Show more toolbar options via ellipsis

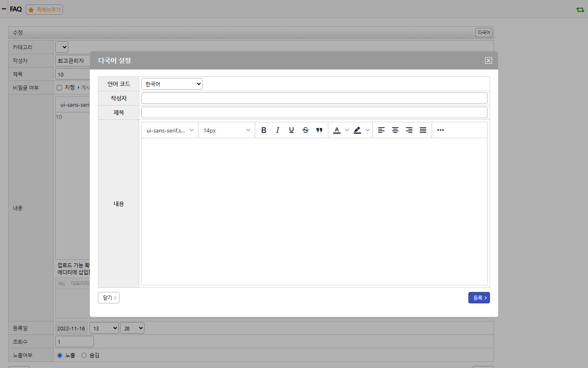[441, 130]
